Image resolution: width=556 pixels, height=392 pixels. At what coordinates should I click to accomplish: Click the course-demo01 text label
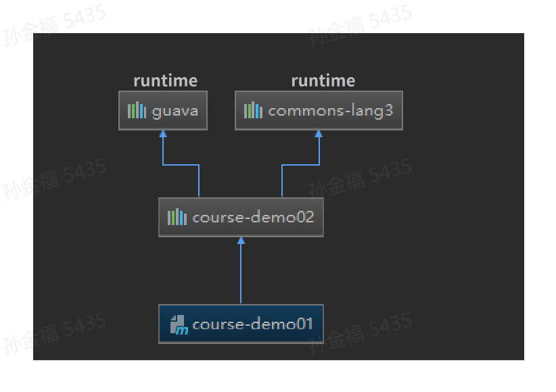coord(252,324)
